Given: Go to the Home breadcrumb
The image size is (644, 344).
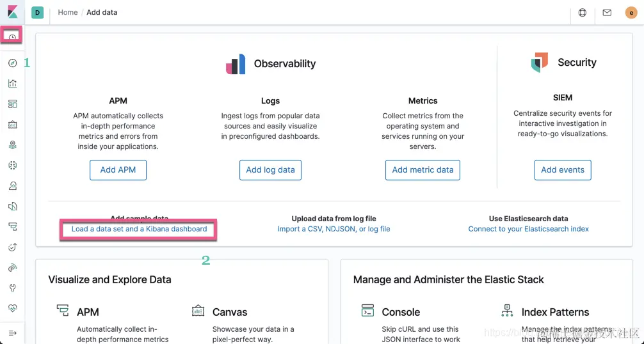Looking at the screenshot, I should coord(68,12).
